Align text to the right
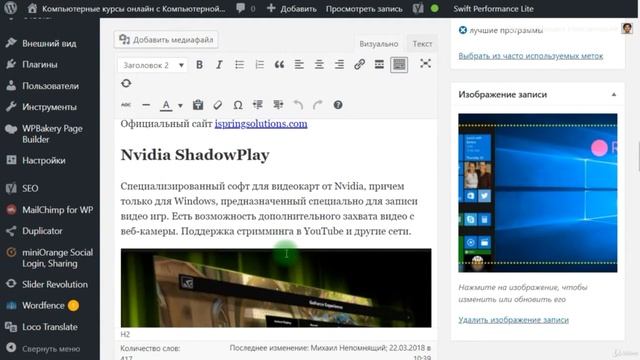The image size is (640, 360). tap(339, 64)
